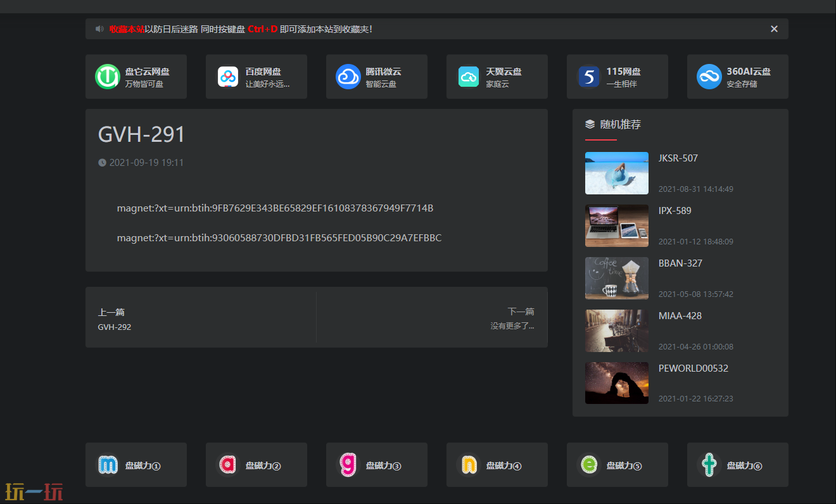This screenshot has width=836, height=504.
Task: Click the 一生相伴 subtitle
Action: [621, 84]
